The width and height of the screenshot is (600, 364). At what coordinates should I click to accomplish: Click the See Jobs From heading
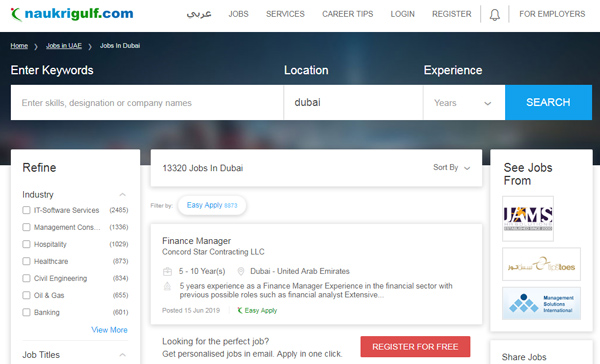coord(528,174)
